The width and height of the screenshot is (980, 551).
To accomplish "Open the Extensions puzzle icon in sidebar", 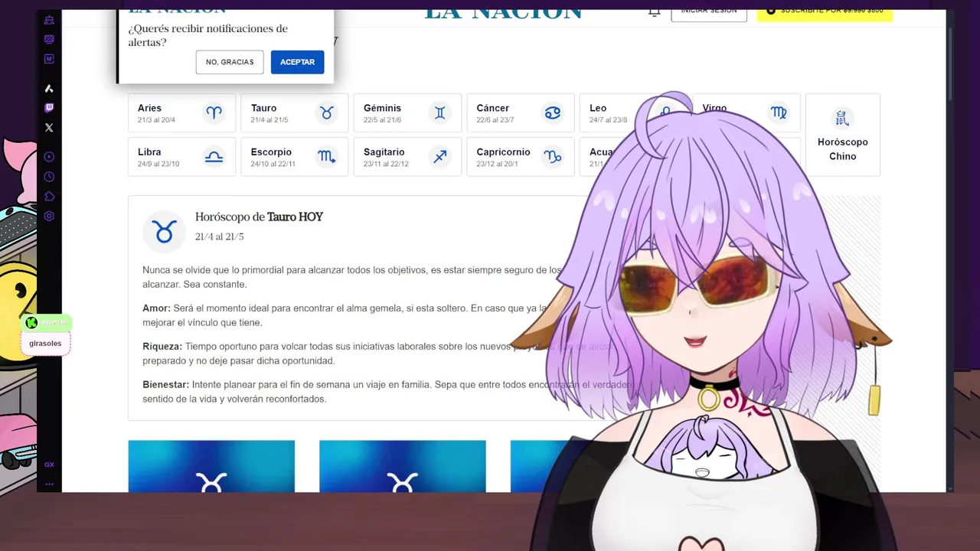I will [x=49, y=197].
